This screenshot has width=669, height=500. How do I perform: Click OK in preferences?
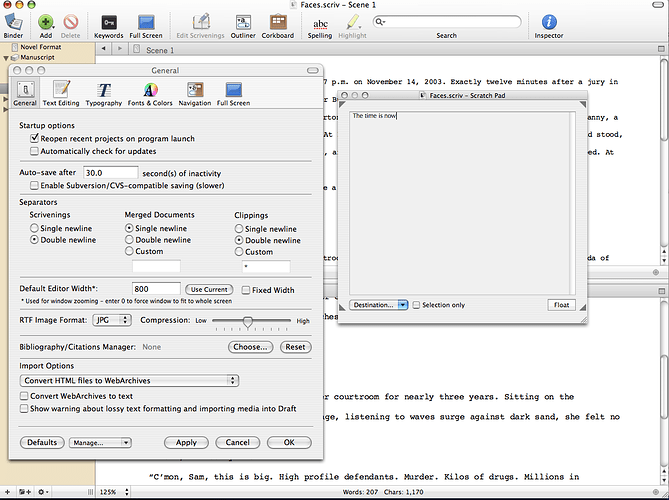click(289, 442)
